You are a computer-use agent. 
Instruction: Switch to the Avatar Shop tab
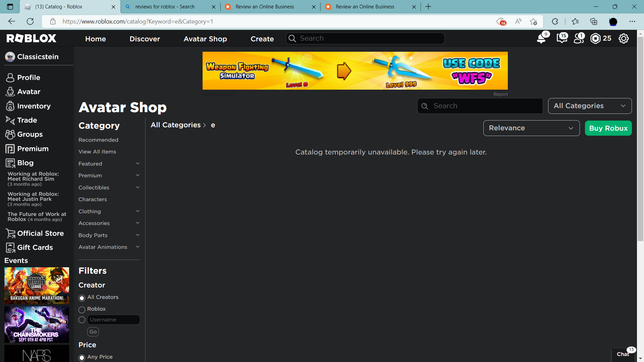point(205,39)
